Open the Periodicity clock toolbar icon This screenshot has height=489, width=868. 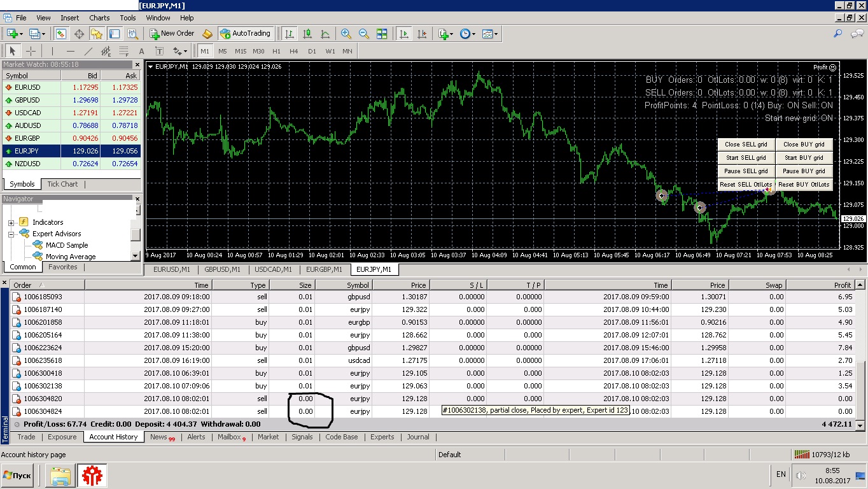(x=465, y=34)
